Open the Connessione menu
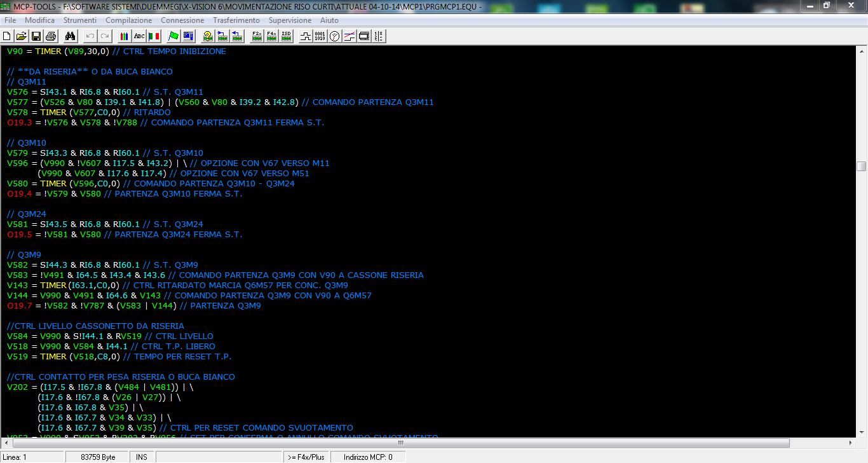This screenshot has width=868, height=463. pyautogui.click(x=182, y=20)
